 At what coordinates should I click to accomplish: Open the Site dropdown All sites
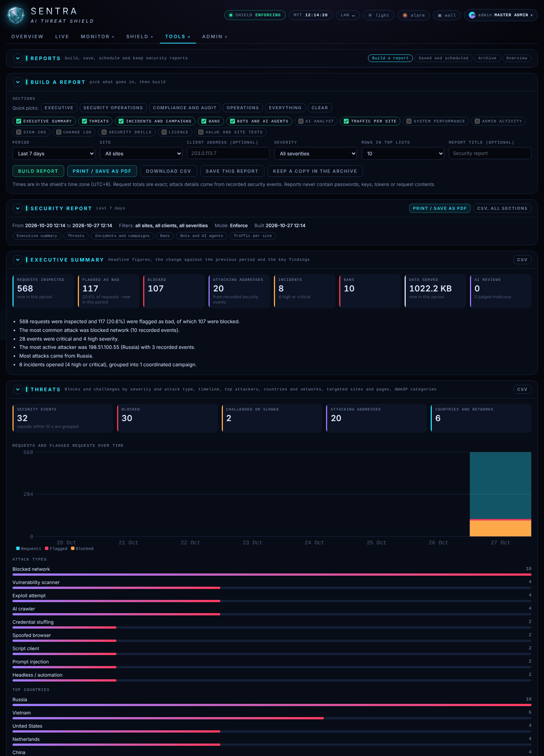click(x=141, y=153)
